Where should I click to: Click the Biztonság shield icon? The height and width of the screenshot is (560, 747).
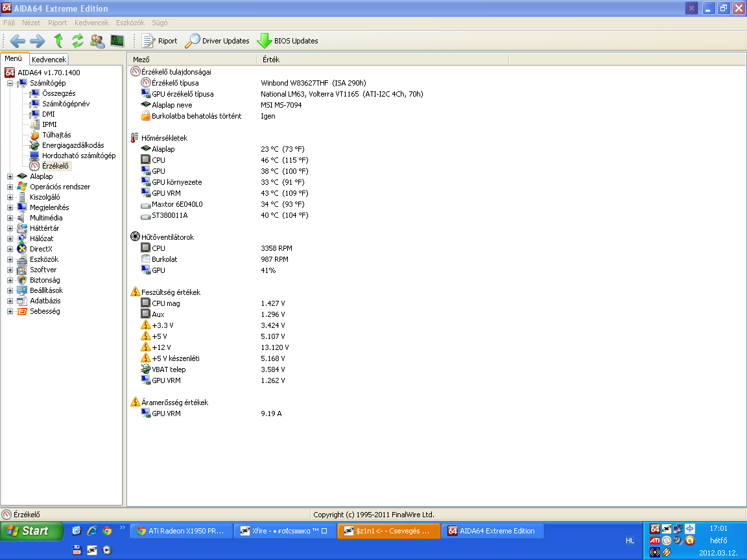coord(22,280)
